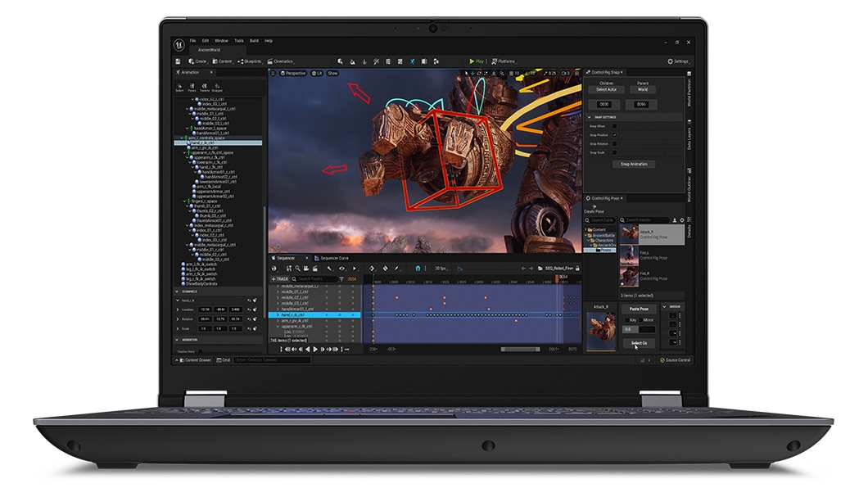868x488 pixels.
Task: Collapse the Snap Settings section
Action: click(589, 118)
